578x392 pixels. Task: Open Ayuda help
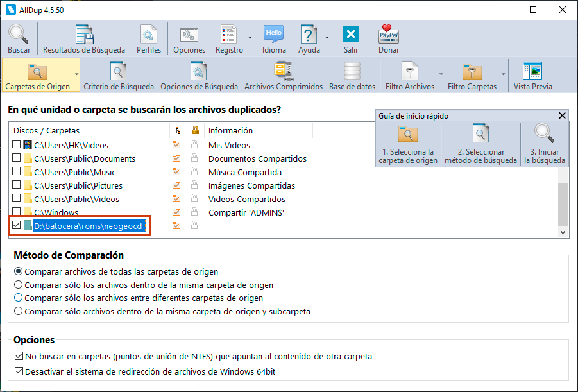(x=309, y=38)
